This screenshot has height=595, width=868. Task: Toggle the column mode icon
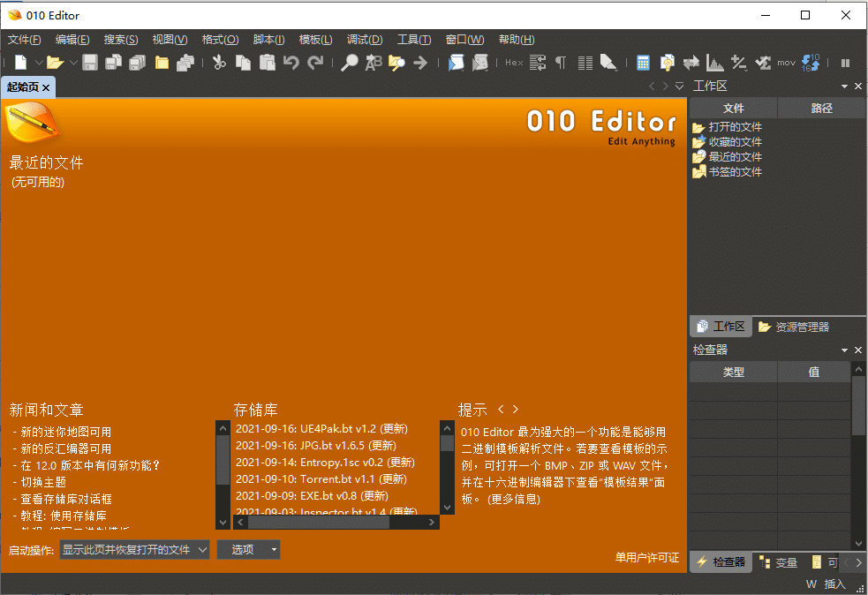585,63
